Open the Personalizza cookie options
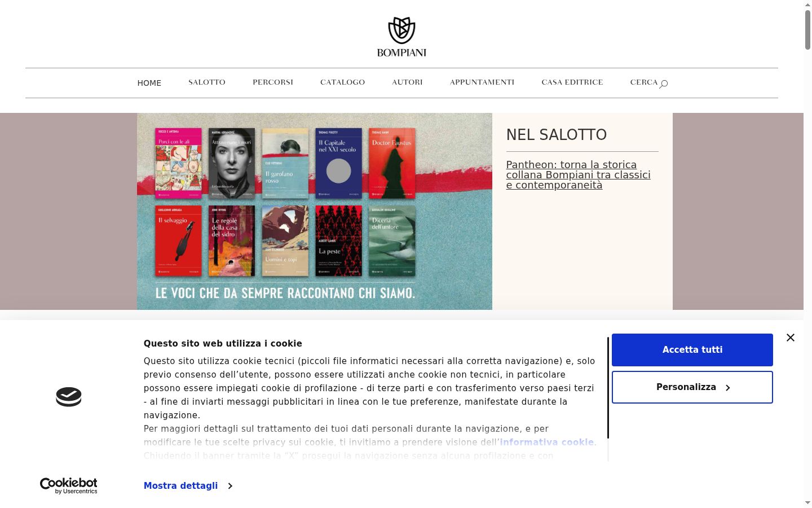This screenshot has height=508, width=812. click(692, 387)
